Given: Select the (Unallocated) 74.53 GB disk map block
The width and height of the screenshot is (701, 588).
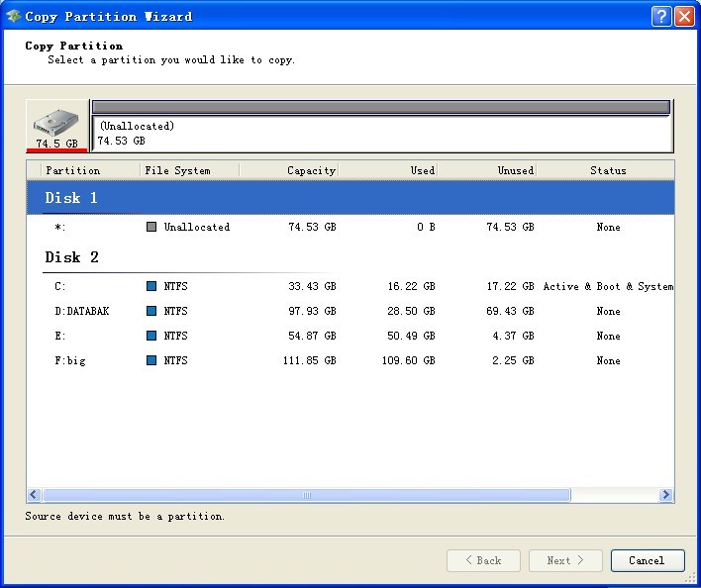Looking at the screenshot, I should [x=382, y=126].
